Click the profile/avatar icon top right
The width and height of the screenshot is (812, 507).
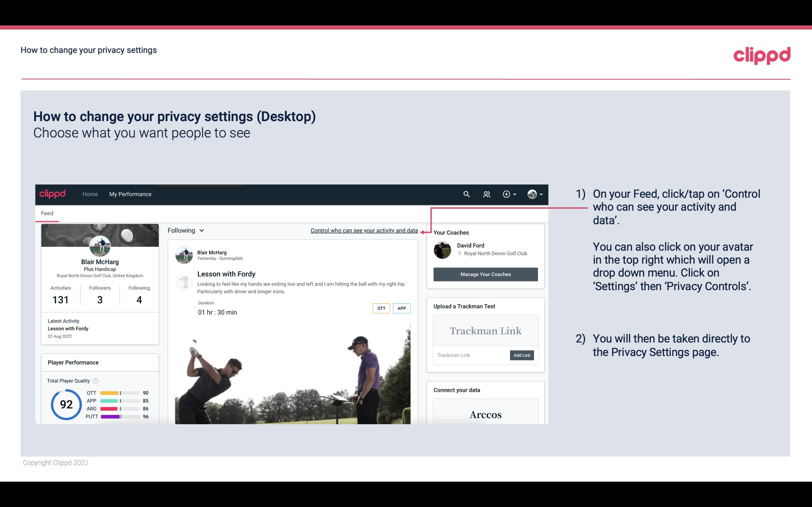(532, 194)
